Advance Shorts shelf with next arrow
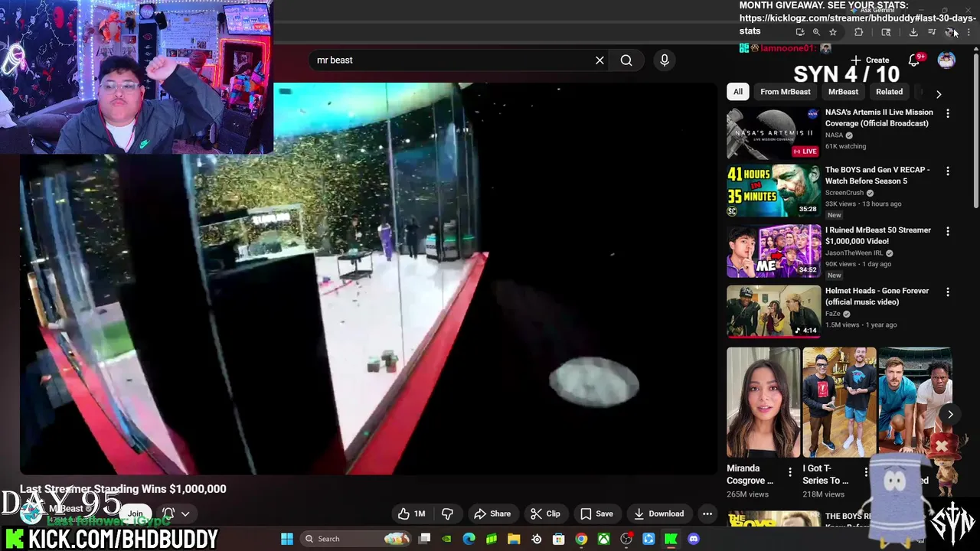The image size is (980, 551). click(950, 415)
